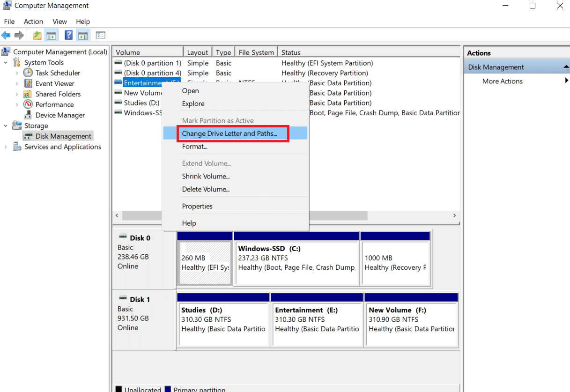Image resolution: width=570 pixels, height=392 pixels.
Task: Select the New Volume (F:) partition block
Action: pyautogui.click(x=411, y=320)
